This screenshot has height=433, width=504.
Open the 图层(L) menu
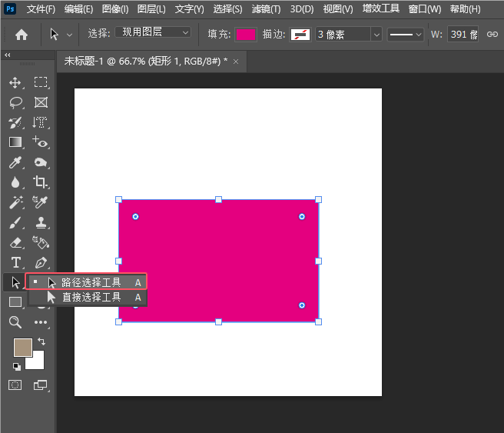[151, 9]
